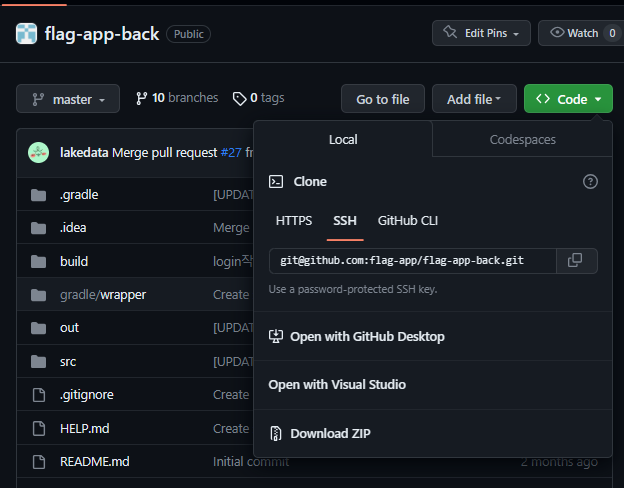Open the .gradle folder name
Image resolution: width=624 pixels, height=488 pixels.
point(79,195)
